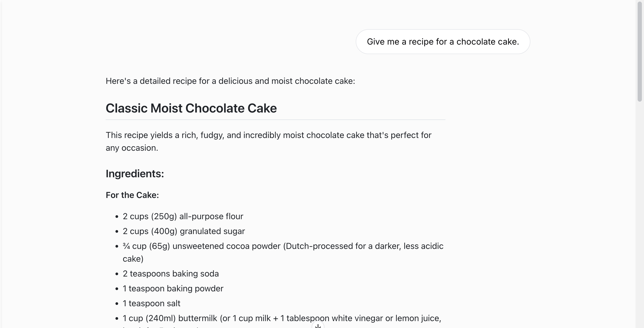This screenshot has height=328, width=644.
Task: Click the "Ingredients:" section heading
Action: coord(135,174)
